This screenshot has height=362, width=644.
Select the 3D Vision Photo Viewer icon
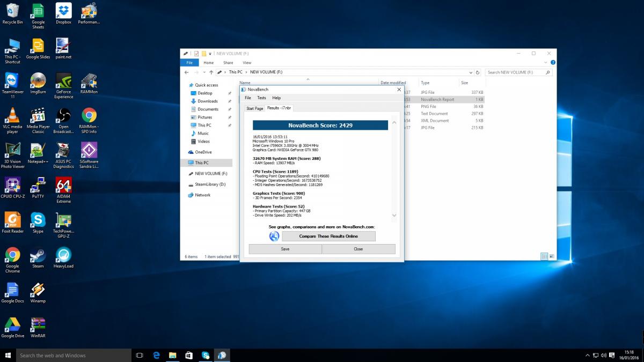(12, 156)
